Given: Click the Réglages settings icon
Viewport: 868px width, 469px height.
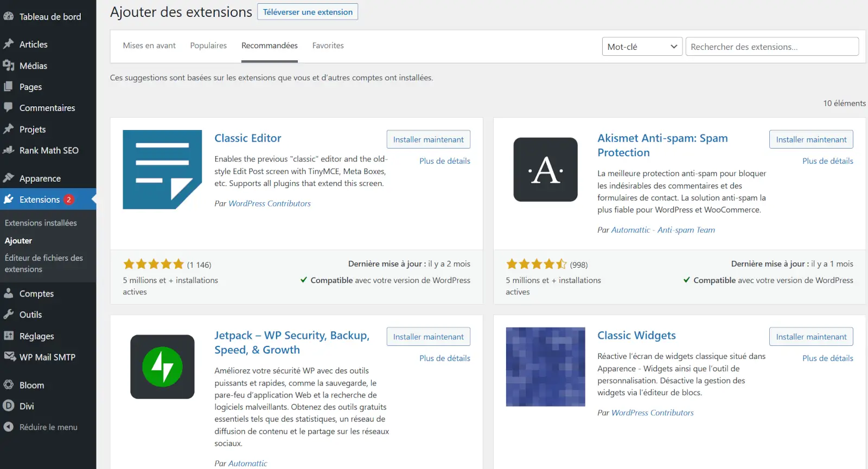Looking at the screenshot, I should [9, 336].
